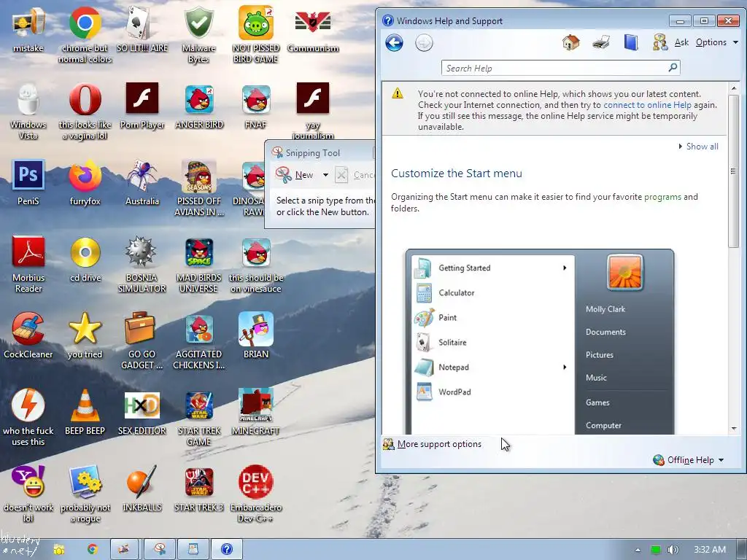
Task: Click the Help vertical scrollbar thumb
Action: tap(734, 171)
